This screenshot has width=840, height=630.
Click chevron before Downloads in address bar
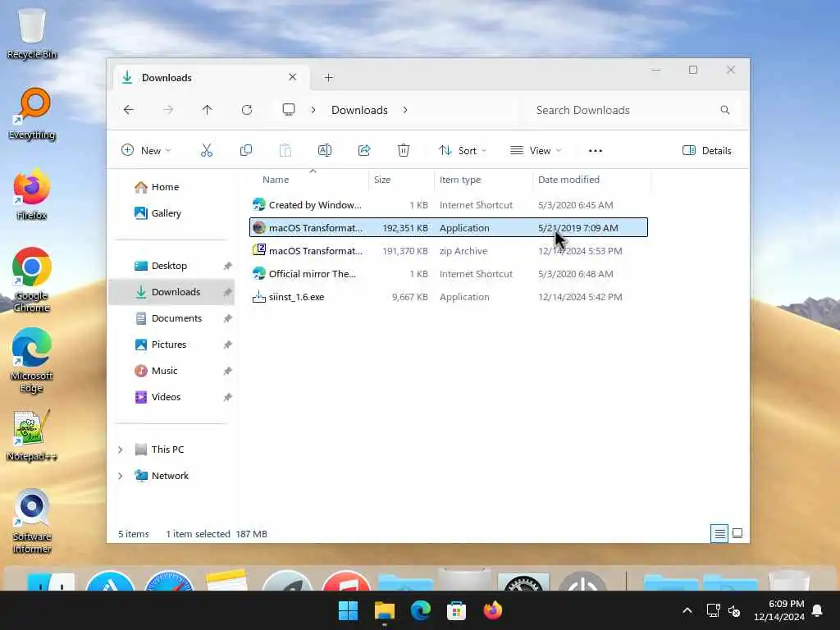coord(313,110)
